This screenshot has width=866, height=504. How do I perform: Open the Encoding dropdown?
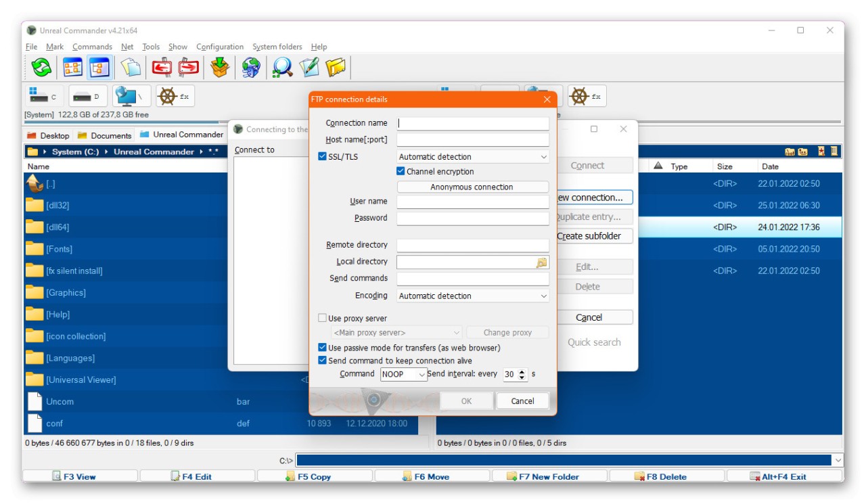(x=472, y=296)
